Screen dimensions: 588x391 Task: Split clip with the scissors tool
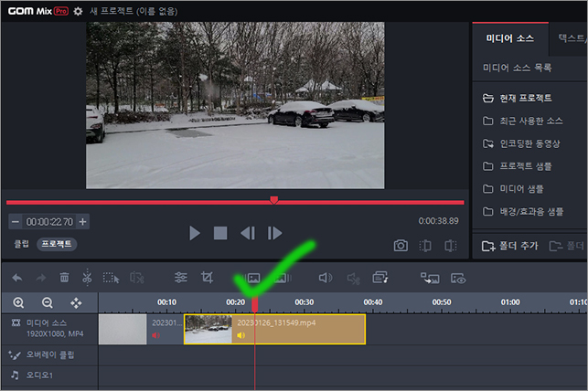click(x=87, y=278)
